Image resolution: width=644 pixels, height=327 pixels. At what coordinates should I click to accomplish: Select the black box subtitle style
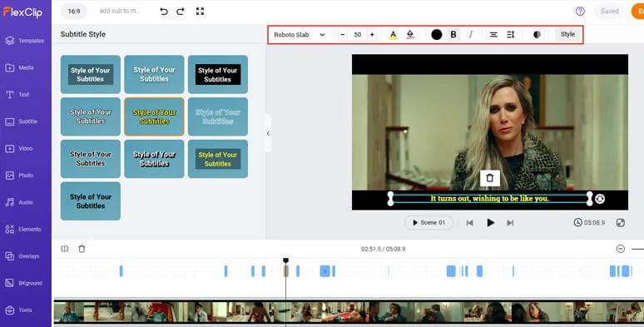click(218, 74)
